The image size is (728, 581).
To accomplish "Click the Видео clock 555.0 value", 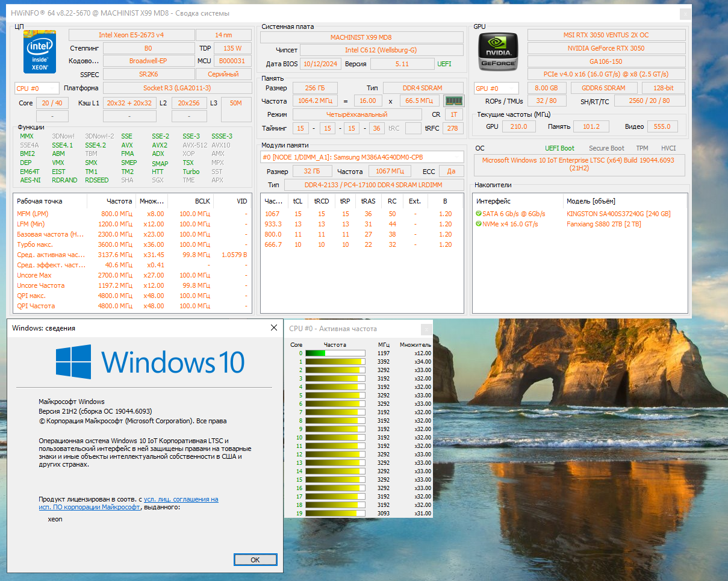I will tap(662, 126).
